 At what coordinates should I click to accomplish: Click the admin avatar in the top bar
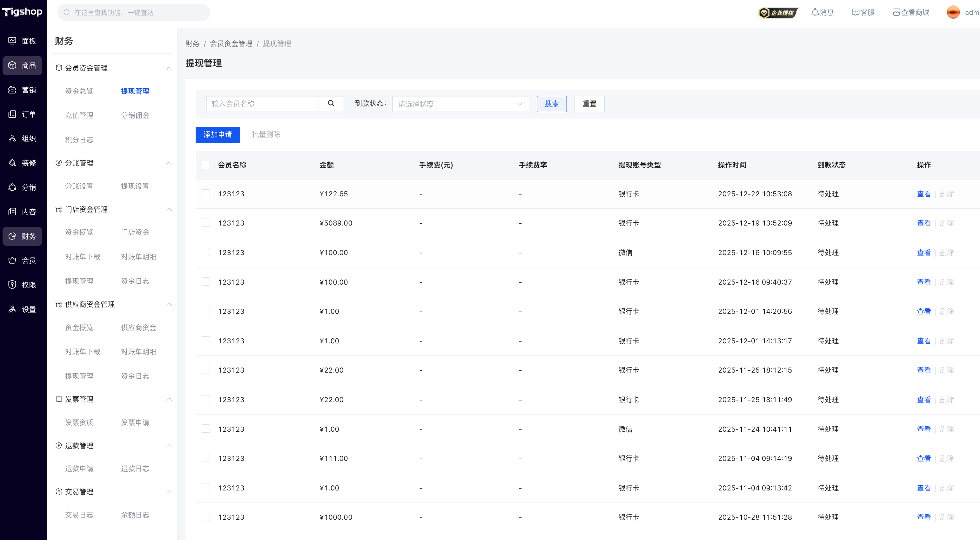point(953,13)
